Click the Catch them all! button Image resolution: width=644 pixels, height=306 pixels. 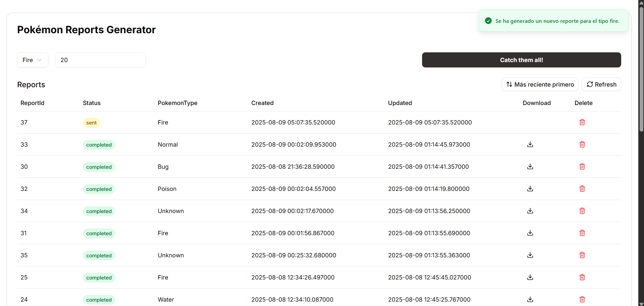(521, 60)
